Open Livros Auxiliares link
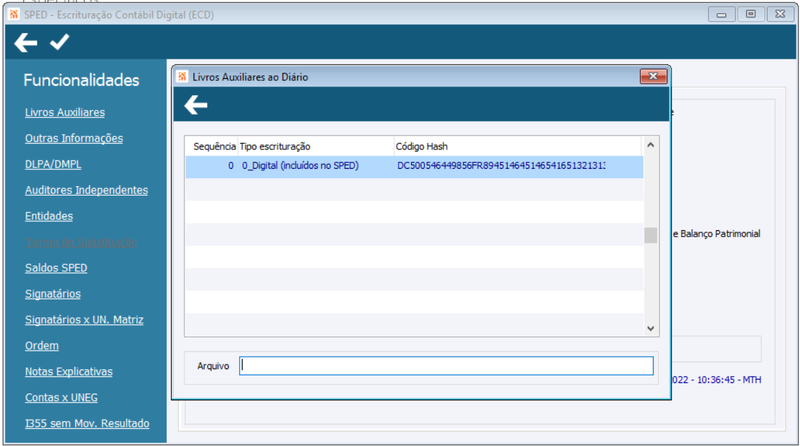Image resolution: width=800 pixels, height=446 pixels. click(x=65, y=112)
